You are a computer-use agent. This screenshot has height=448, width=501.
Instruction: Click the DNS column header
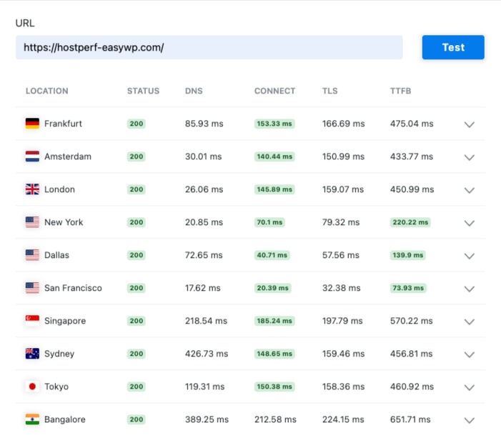coord(194,91)
